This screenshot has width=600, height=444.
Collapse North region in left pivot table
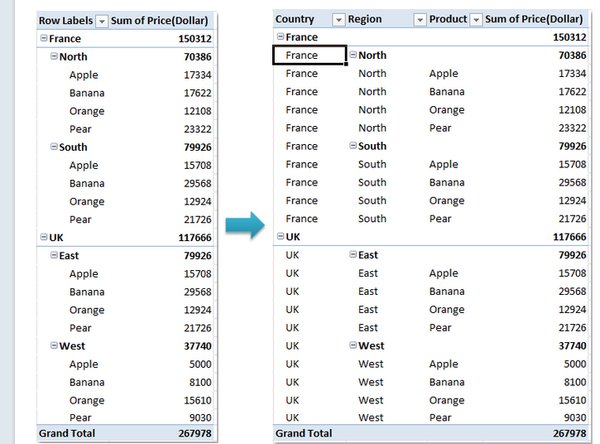click(54, 56)
